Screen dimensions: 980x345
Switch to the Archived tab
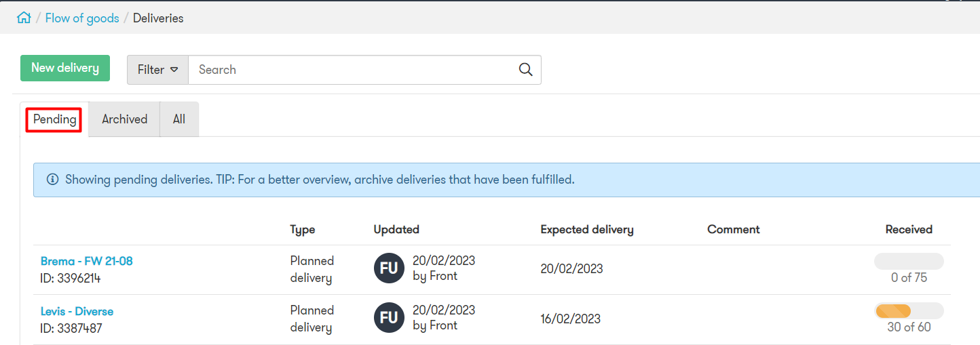point(124,119)
